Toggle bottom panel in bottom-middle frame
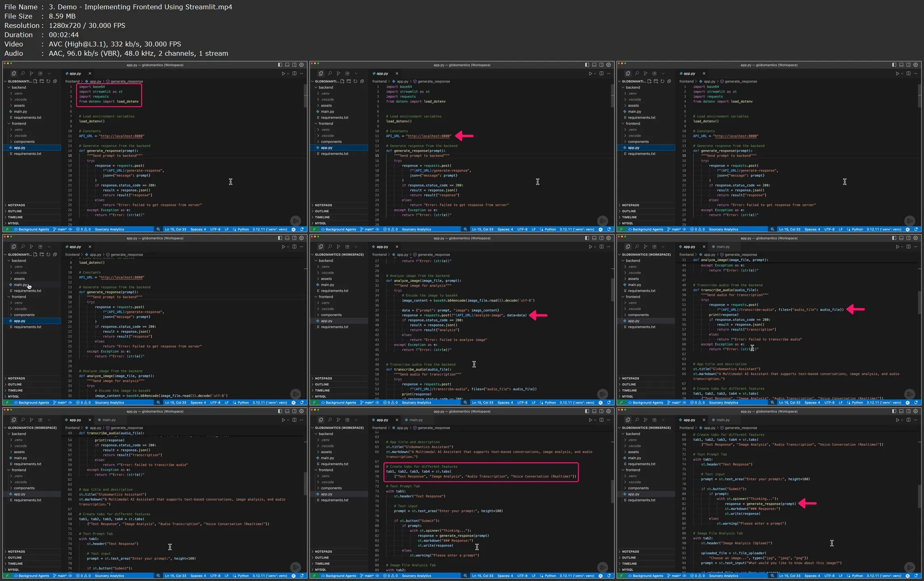The image size is (924, 581). coord(594,411)
